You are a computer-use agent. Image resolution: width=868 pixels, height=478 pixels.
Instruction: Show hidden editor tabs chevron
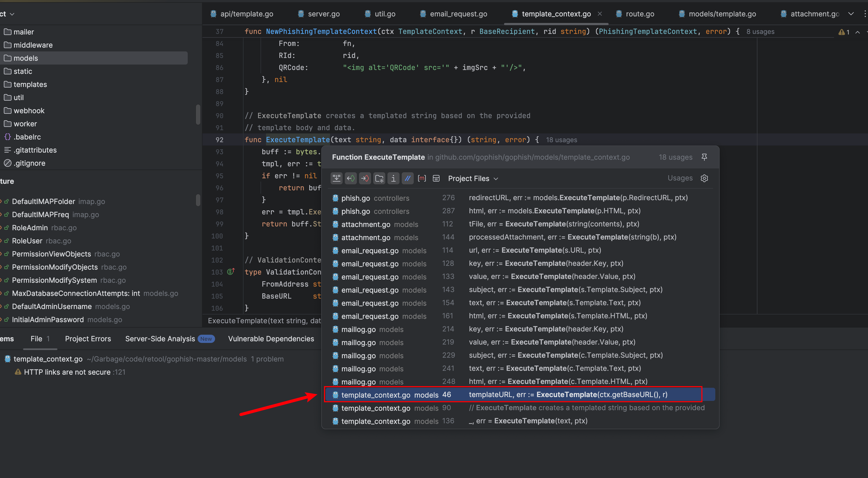851,14
